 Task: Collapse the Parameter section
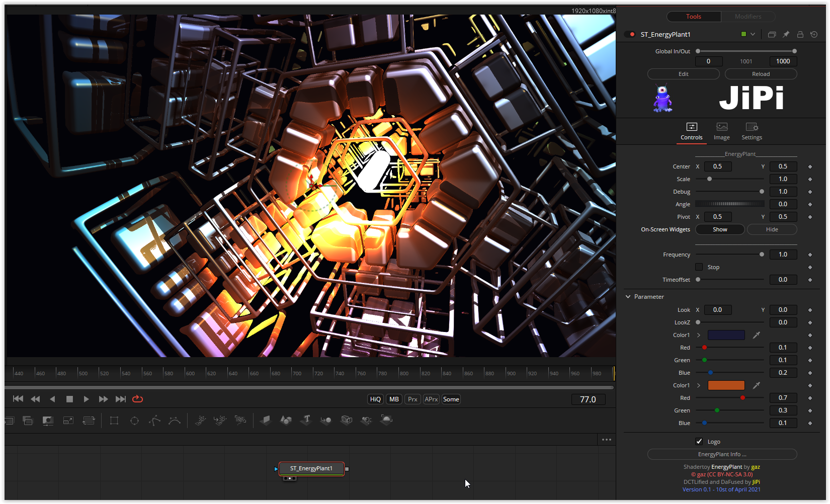click(628, 297)
